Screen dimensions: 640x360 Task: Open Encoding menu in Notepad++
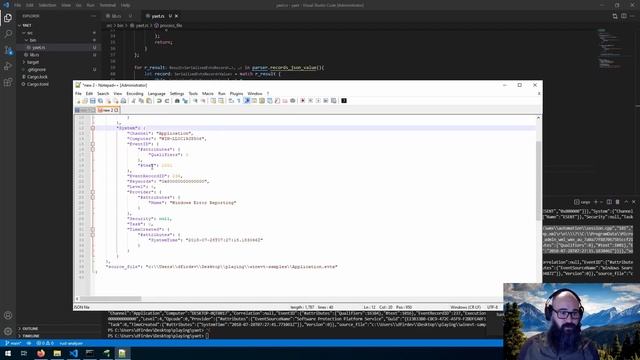pos(135,93)
